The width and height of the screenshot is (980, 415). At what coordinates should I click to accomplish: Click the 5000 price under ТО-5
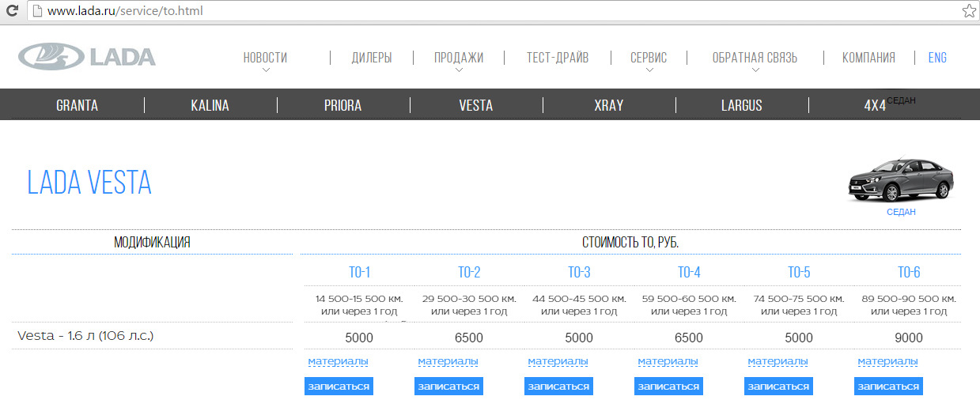799,338
